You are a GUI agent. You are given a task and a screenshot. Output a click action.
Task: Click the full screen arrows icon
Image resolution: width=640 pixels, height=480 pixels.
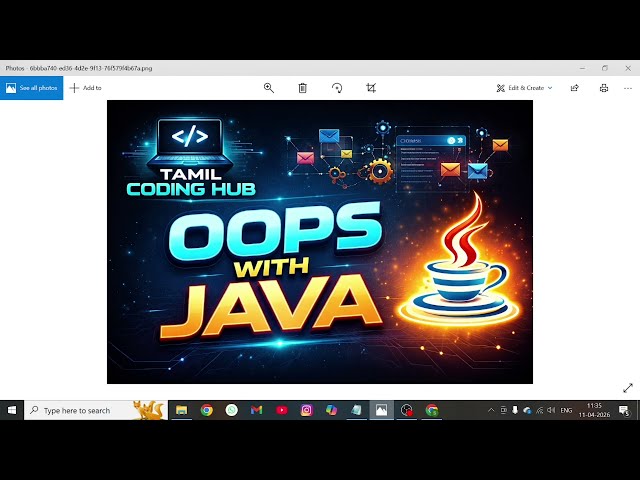[628, 388]
